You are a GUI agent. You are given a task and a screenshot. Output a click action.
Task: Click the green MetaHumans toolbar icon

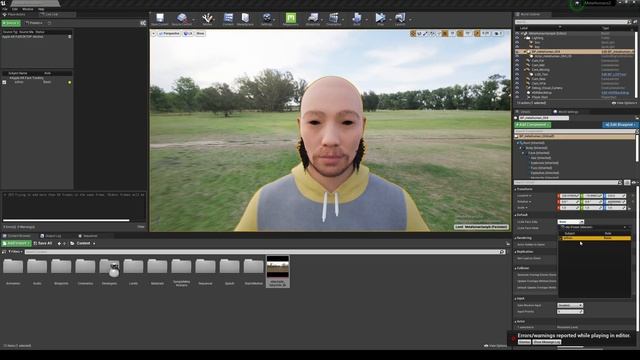291,19
